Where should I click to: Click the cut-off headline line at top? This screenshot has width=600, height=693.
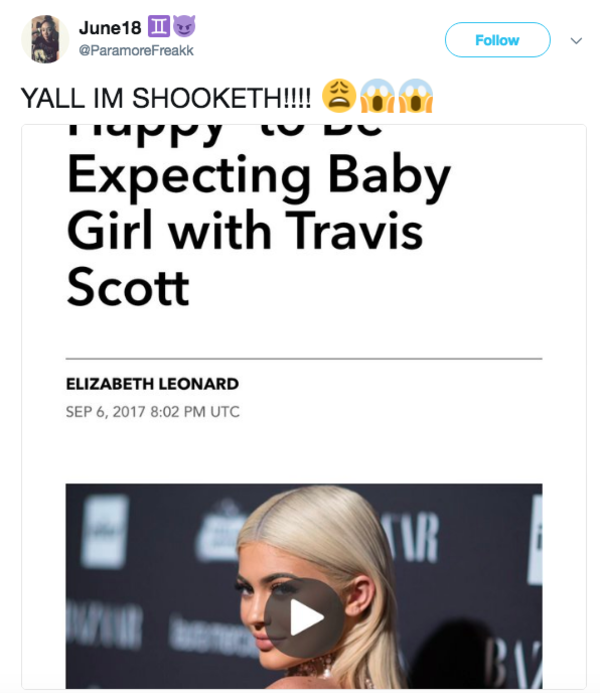coord(225,133)
